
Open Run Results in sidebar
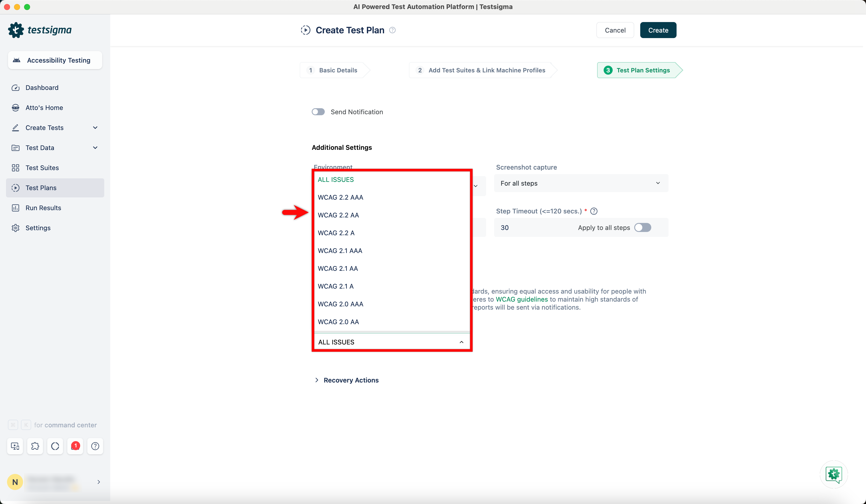point(43,208)
